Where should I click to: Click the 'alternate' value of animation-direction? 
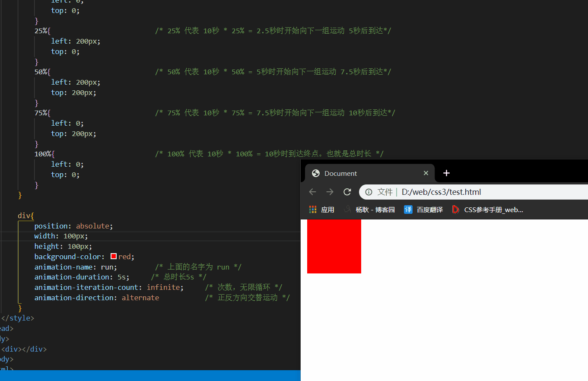(x=140, y=298)
